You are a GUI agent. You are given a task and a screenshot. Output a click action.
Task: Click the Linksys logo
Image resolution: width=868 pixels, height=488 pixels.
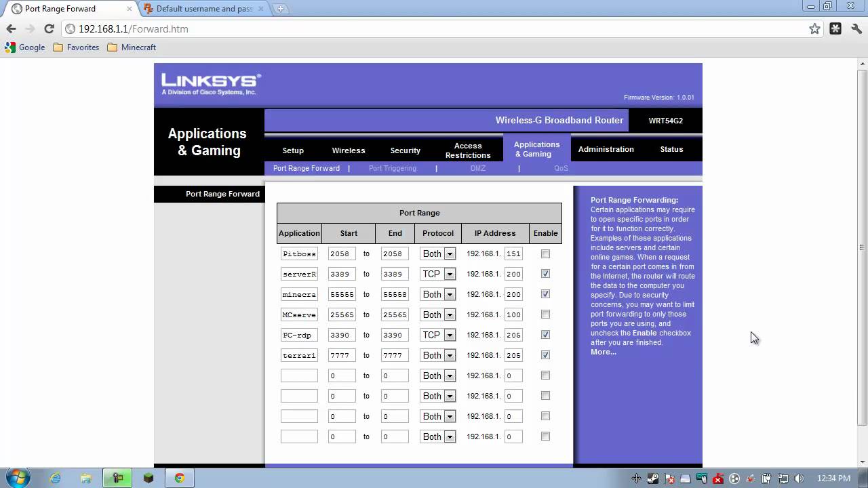coord(211,84)
